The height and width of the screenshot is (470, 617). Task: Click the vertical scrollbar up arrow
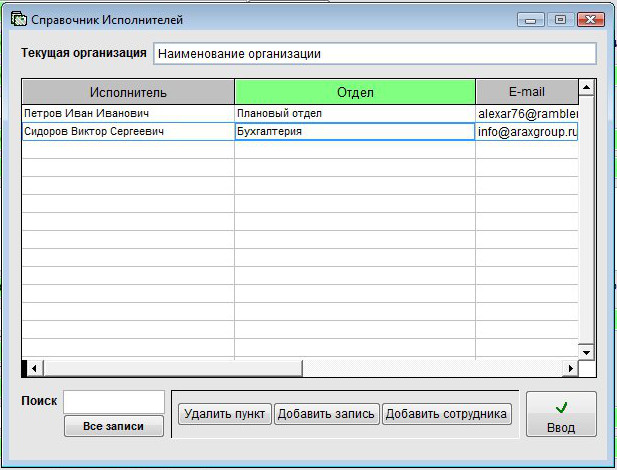(x=586, y=87)
